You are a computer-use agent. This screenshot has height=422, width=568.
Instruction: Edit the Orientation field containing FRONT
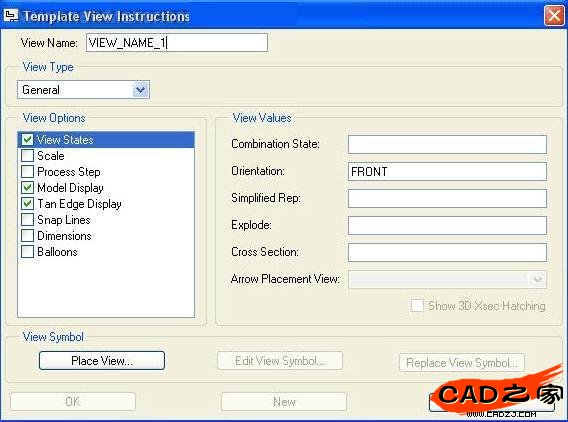(x=447, y=171)
